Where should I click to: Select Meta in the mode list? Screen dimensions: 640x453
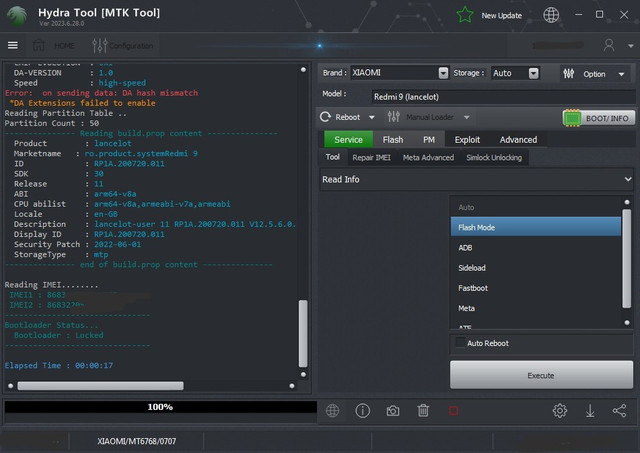point(536,308)
